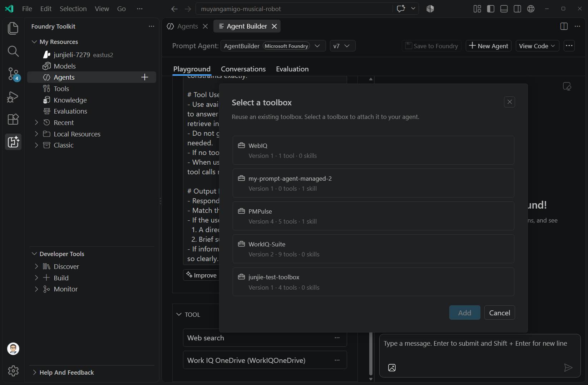
Task: Toggle the primary side bar
Action: (x=491, y=9)
